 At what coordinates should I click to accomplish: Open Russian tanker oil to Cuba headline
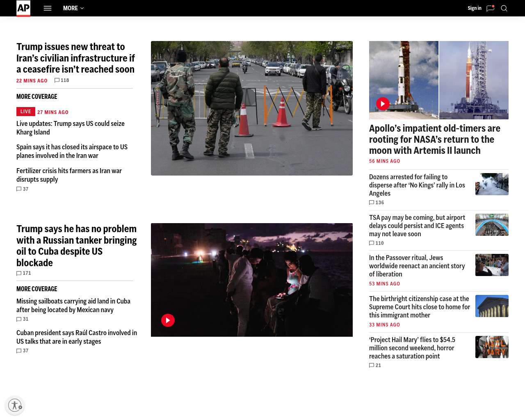[77, 246]
